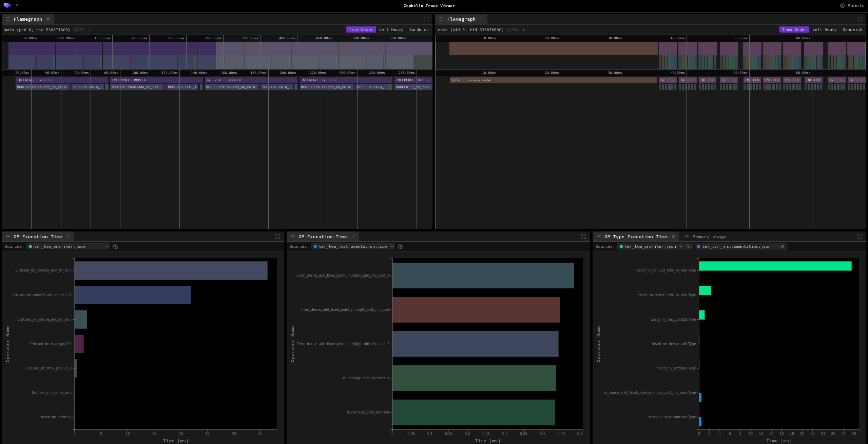Close the right Flamegraph tab

[x=482, y=19]
